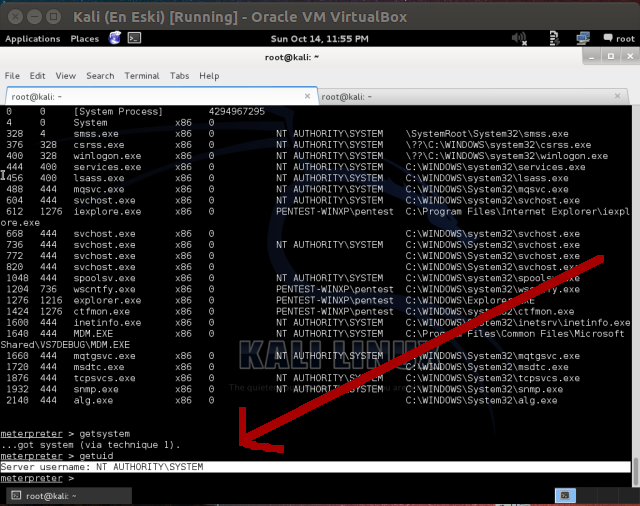
Task: Close the first terminal tab
Action: coord(307,96)
